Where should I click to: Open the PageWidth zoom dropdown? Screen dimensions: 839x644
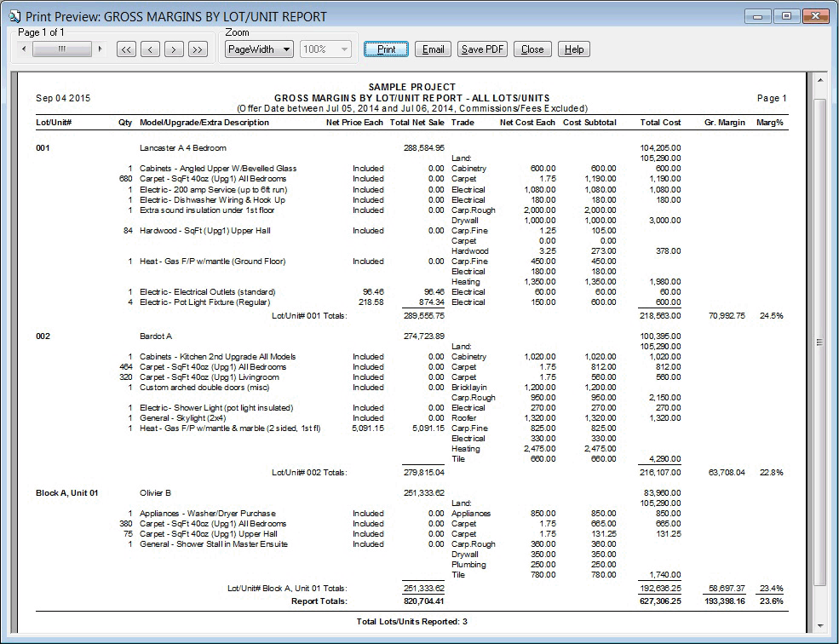(259, 49)
